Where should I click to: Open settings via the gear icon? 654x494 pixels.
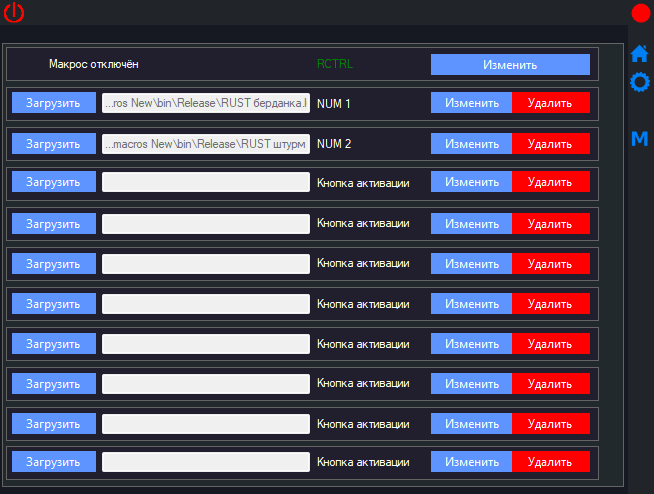639,82
